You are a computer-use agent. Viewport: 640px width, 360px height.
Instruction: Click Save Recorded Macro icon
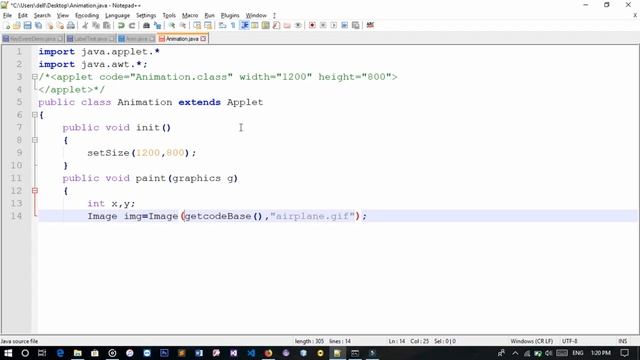(356, 25)
